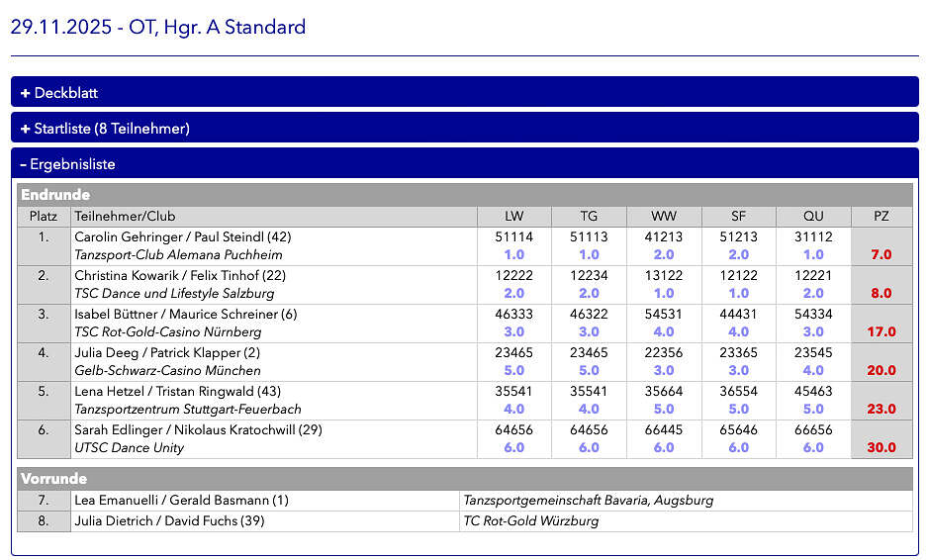Click club Tanzsportzentrum Stuttgart-Feuerbach
This screenshot has height=560, width=928.
187,410
